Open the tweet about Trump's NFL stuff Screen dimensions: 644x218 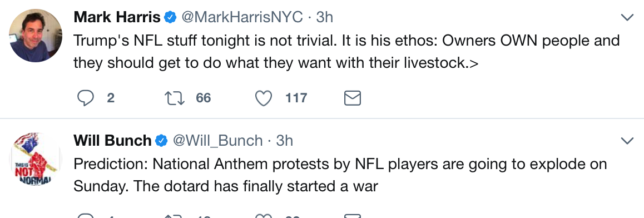coord(346,52)
